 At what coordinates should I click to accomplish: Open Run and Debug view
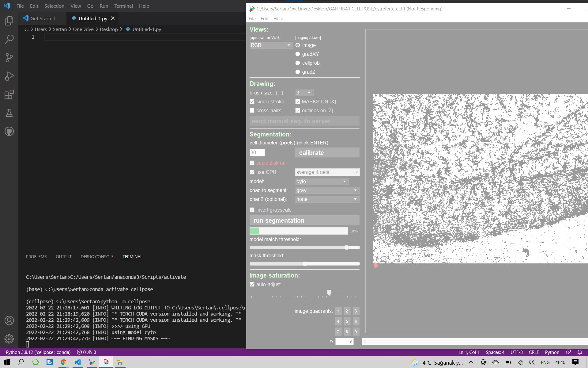[9, 76]
